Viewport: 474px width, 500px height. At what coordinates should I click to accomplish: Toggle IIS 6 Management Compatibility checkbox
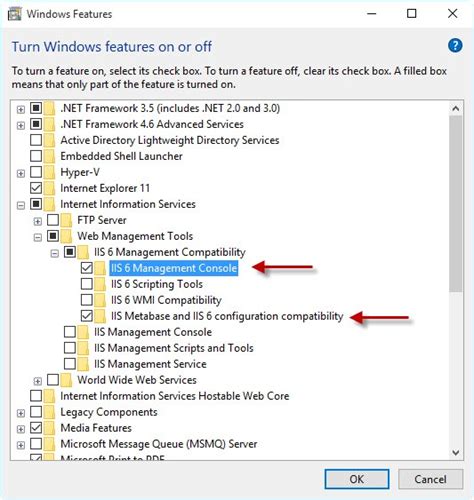[70, 252]
